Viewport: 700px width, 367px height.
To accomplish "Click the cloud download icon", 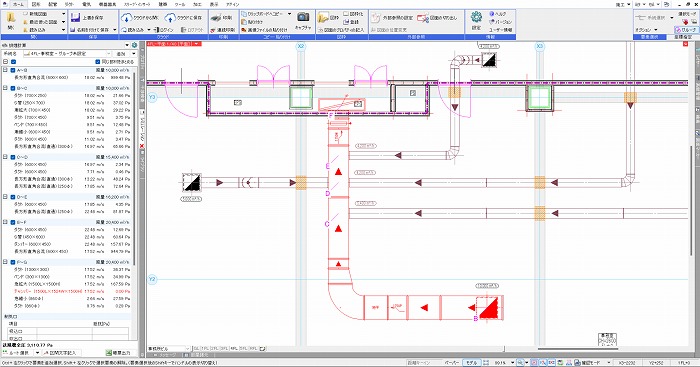I will (x=126, y=18).
